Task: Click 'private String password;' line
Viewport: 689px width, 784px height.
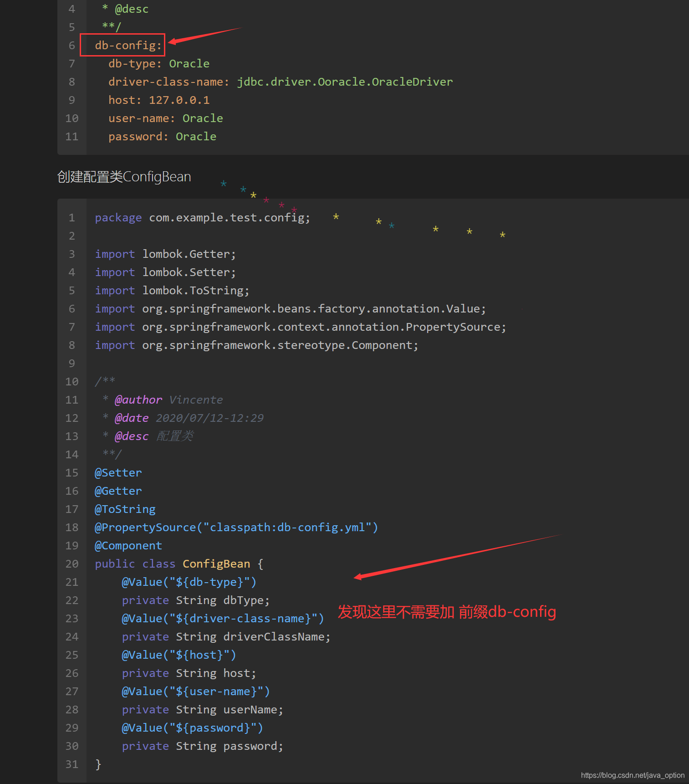Action: 203,746
